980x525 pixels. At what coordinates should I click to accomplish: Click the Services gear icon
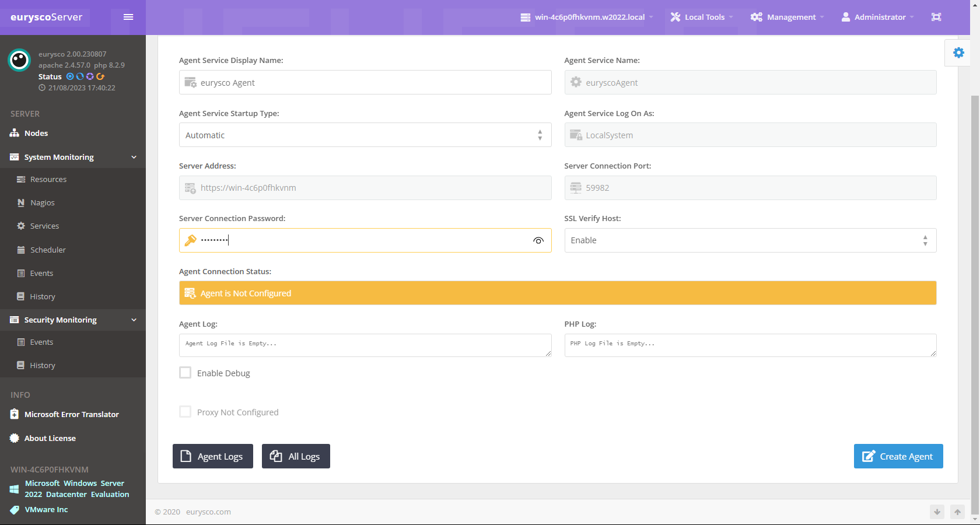pyautogui.click(x=21, y=226)
